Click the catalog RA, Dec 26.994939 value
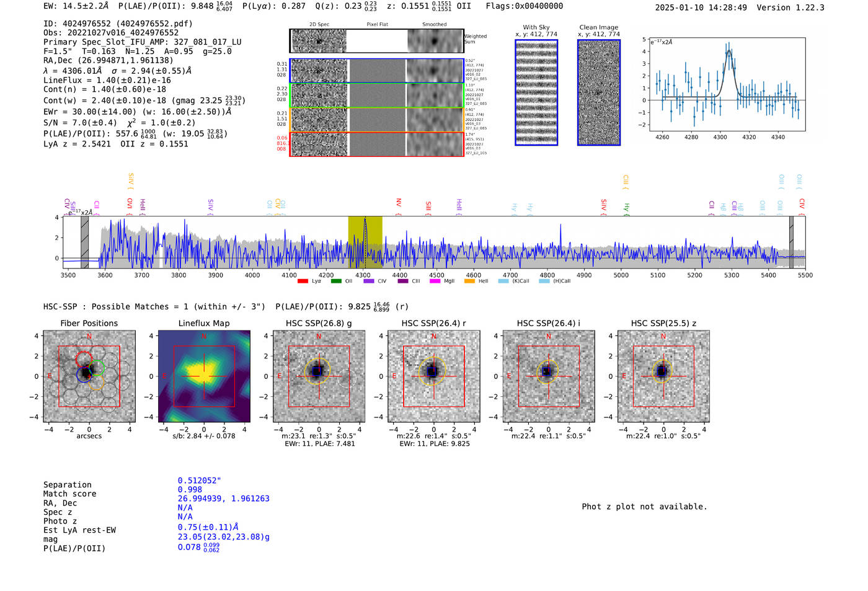 (x=223, y=499)
